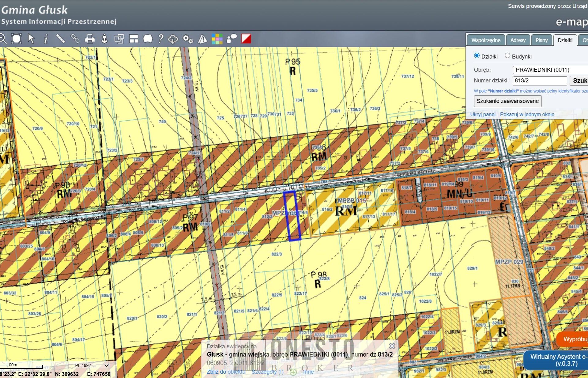Click the question mark help icon
Image resolution: width=588 pixels, height=378 pixels.
(x=160, y=39)
